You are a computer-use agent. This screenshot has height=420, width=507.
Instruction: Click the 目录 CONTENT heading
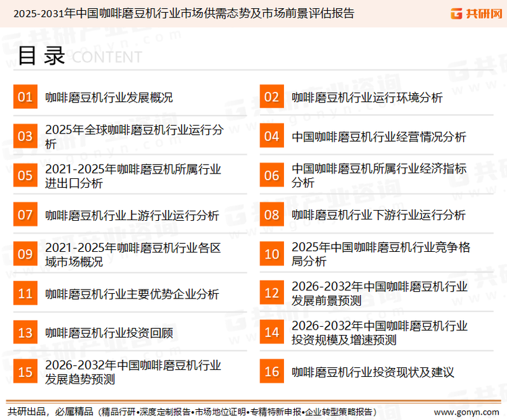(x=80, y=55)
